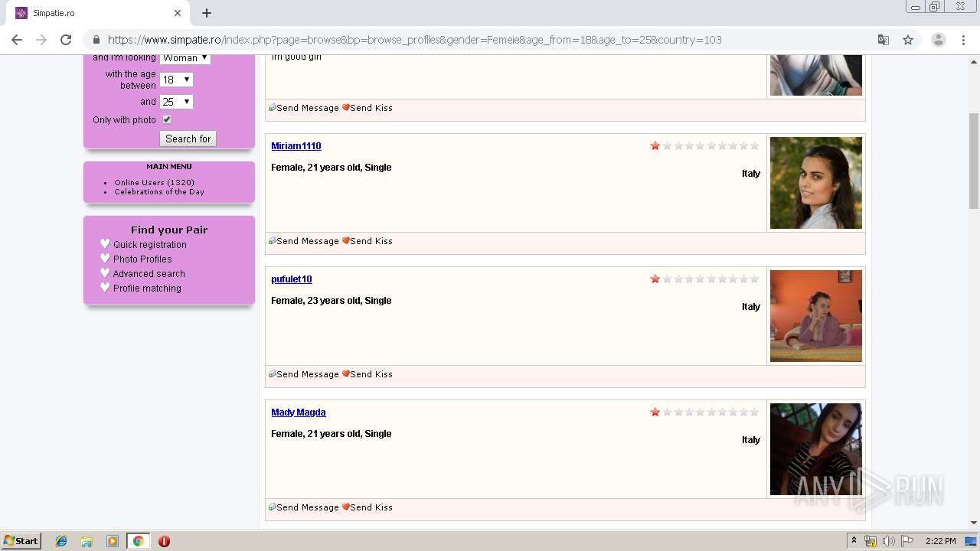Rate pufulet10 with the last star
Screen dimensions: 980x551
point(754,279)
